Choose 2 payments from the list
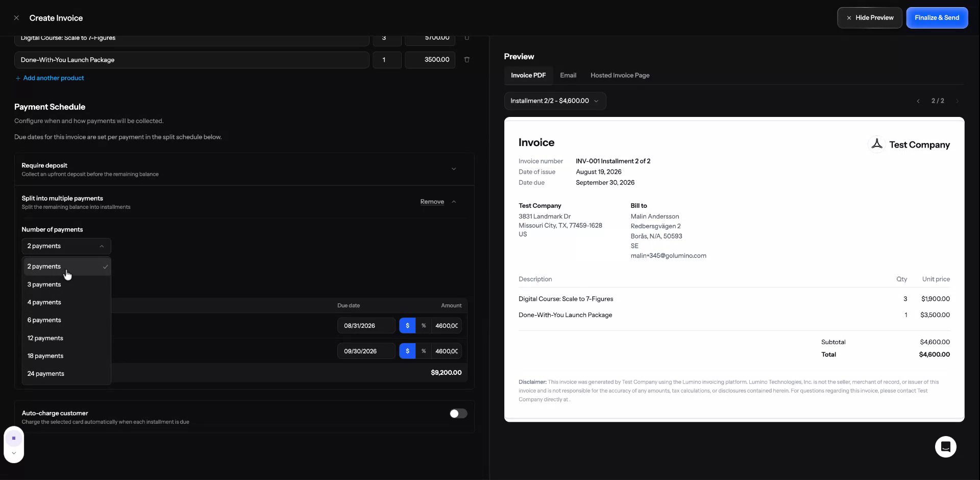The image size is (980, 480). coord(66,267)
